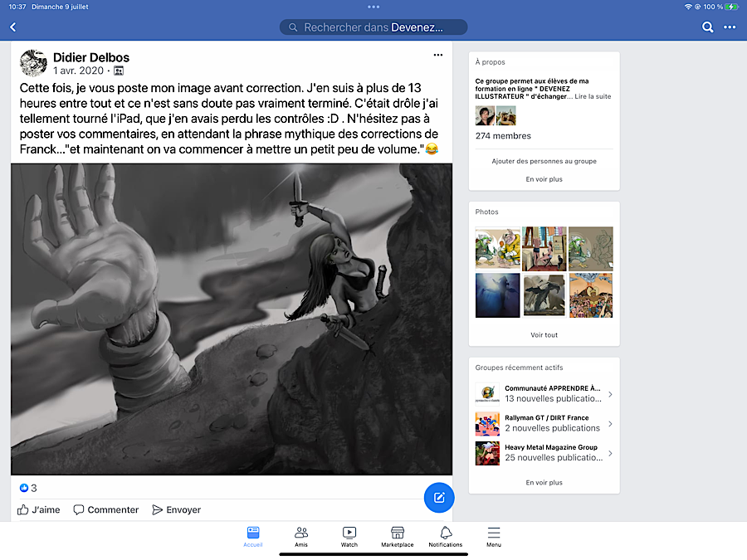The image size is (747, 560).
Task: Open the top-right photo in Photos grid
Action: pyautogui.click(x=591, y=249)
